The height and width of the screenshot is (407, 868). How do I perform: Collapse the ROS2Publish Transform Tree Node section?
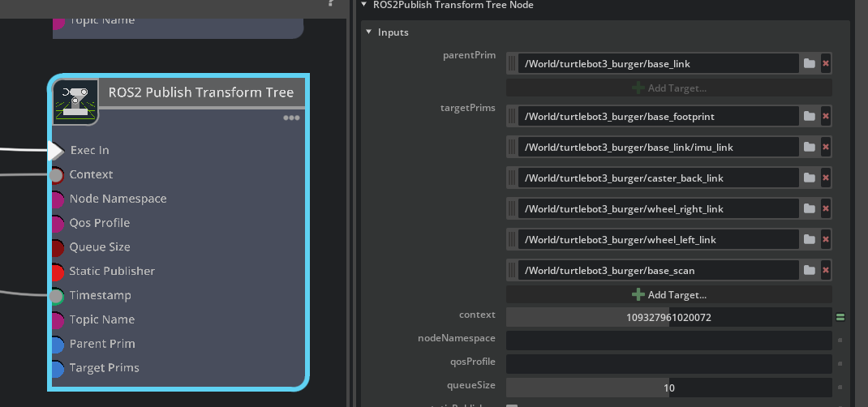[x=363, y=4]
